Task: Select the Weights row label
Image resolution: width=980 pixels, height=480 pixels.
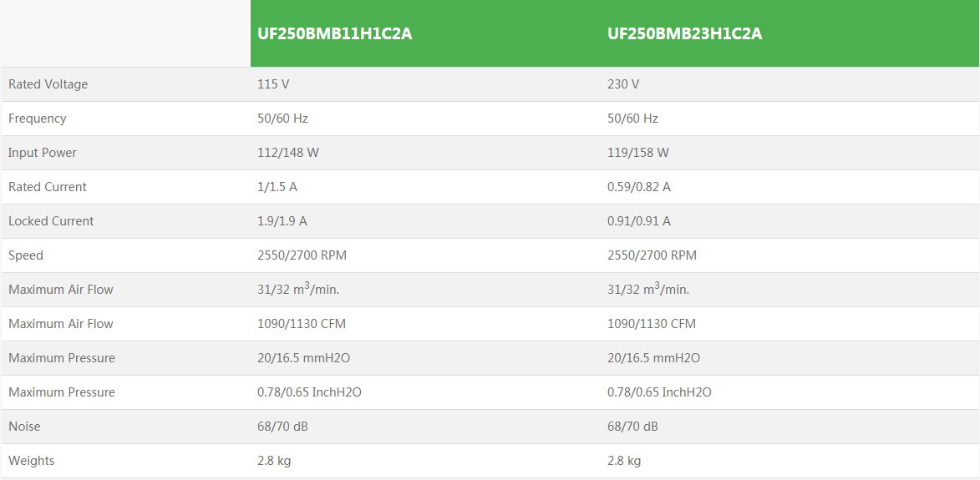Action: pos(32,461)
